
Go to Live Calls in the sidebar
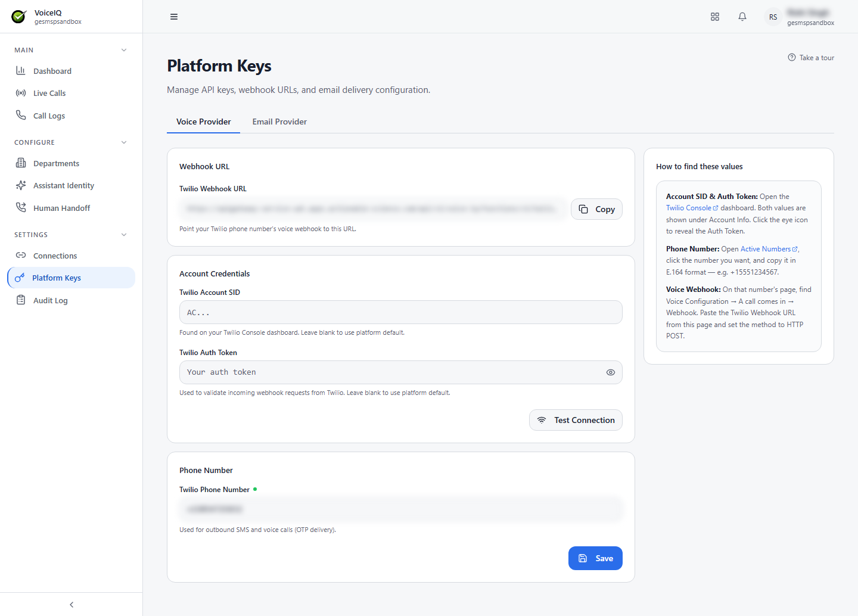tap(71, 93)
